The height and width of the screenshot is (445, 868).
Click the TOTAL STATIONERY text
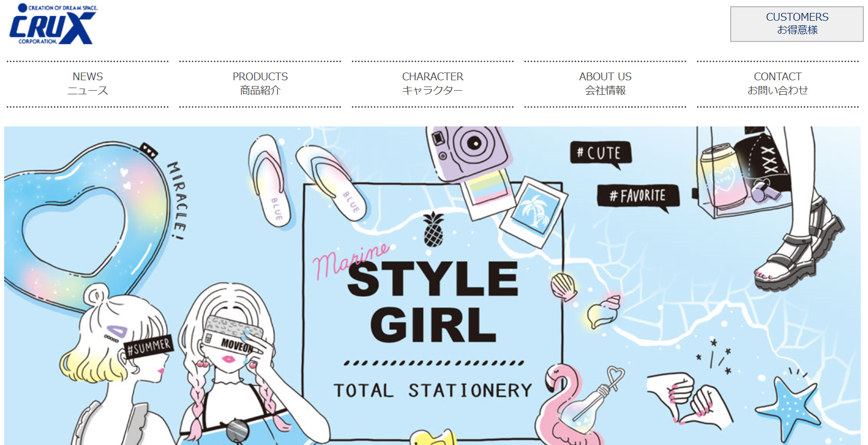[433, 390]
